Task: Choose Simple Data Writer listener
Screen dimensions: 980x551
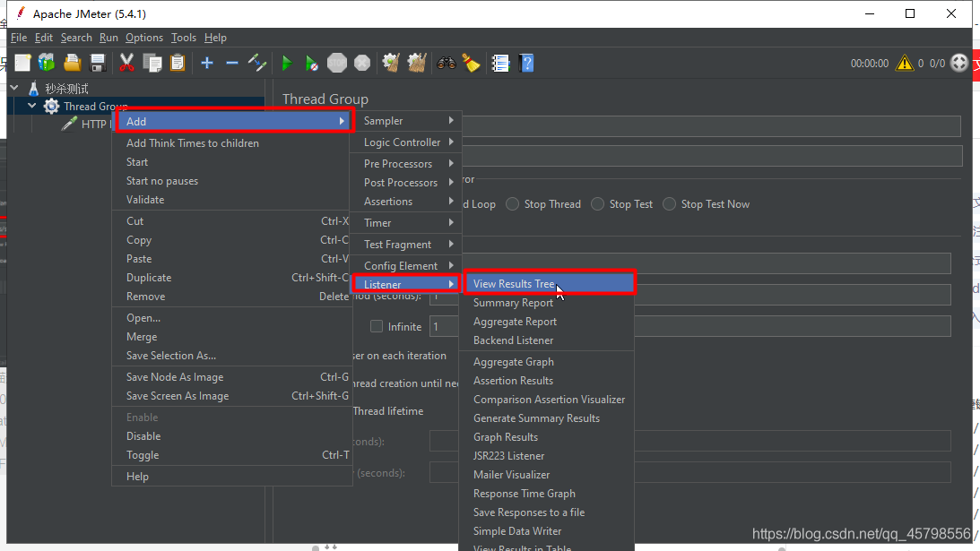Action: (x=546, y=531)
